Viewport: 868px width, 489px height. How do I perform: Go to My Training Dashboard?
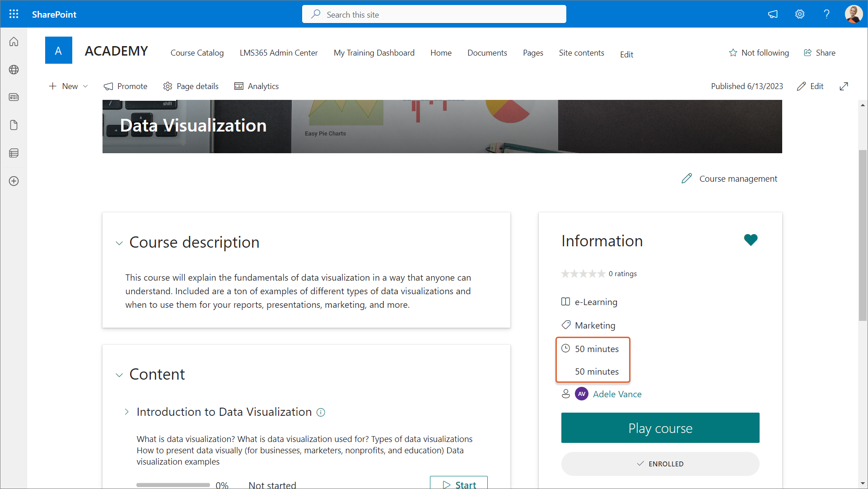(373, 53)
